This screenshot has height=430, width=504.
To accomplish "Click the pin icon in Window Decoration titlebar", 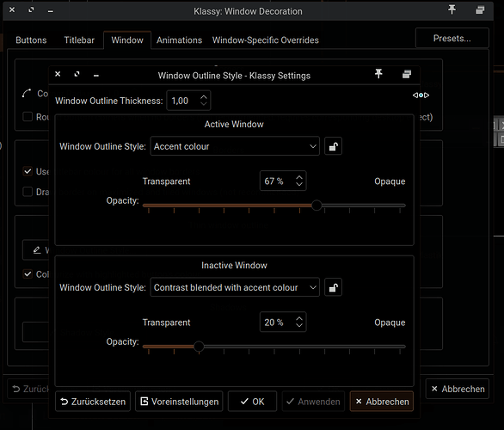I will [x=452, y=9].
